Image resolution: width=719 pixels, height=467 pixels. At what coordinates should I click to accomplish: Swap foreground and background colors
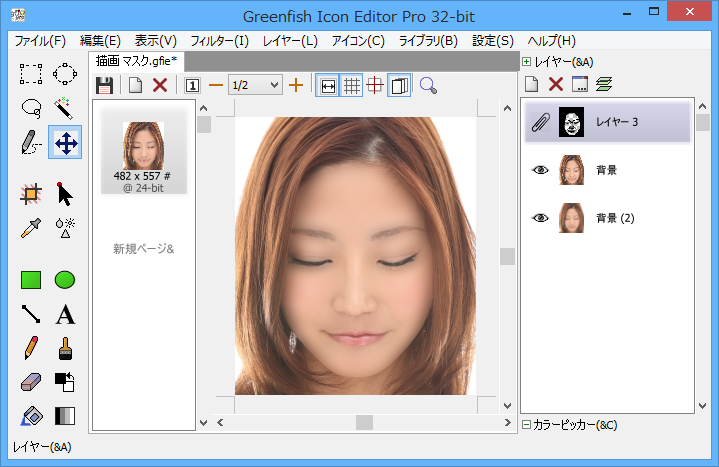pyautogui.click(x=65, y=382)
